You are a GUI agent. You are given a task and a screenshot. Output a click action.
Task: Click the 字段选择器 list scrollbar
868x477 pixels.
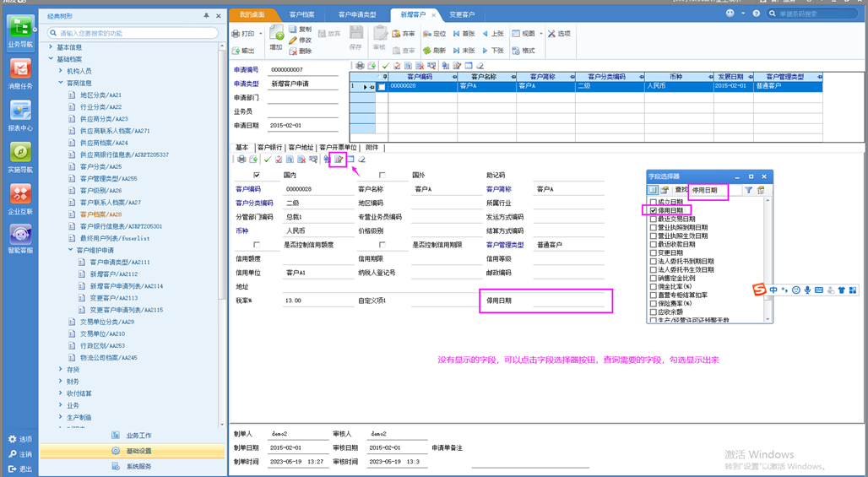point(768,259)
